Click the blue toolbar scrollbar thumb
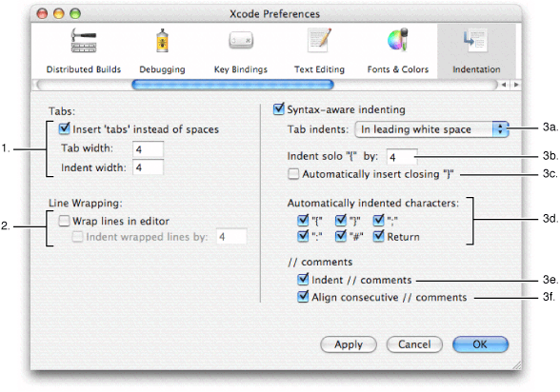This screenshot has height=392, width=560. pyautogui.click(x=232, y=85)
